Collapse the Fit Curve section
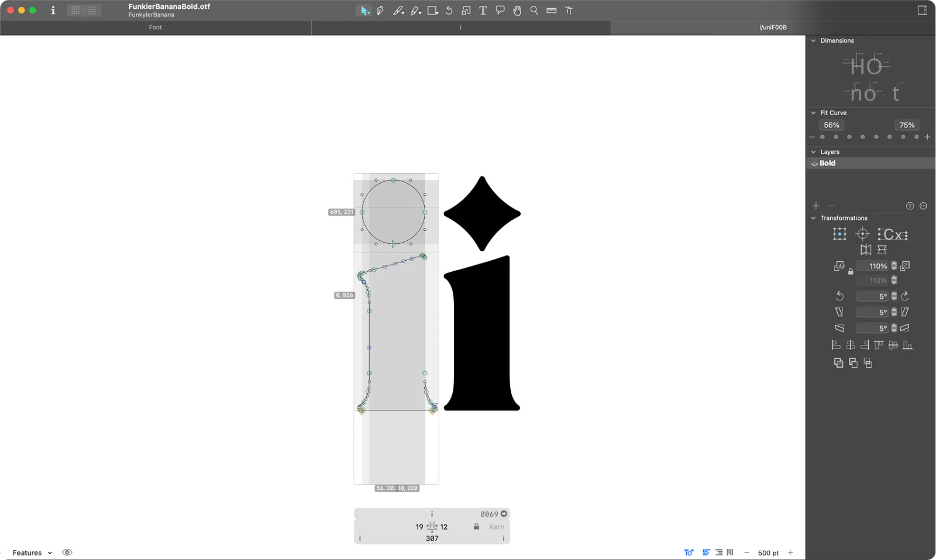The image size is (936, 560). pyautogui.click(x=813, y=113)
